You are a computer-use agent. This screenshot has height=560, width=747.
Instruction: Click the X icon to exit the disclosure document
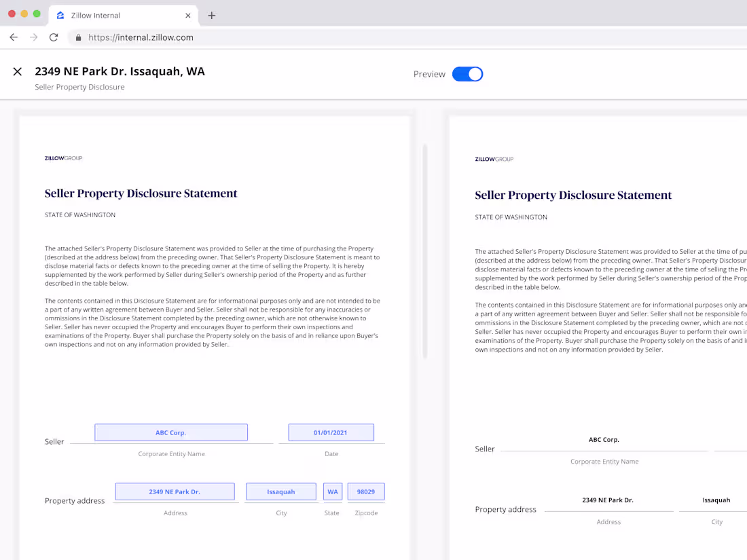17,71
